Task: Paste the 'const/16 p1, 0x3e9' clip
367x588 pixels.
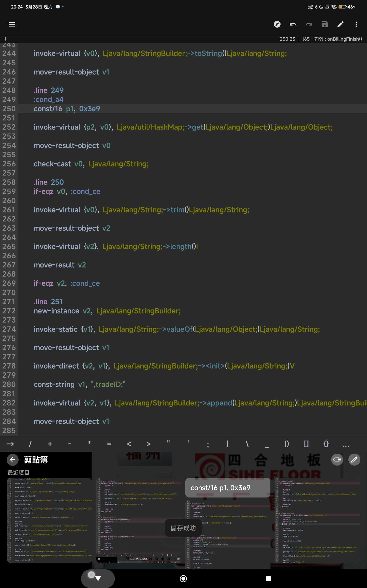Action: [228, 488]
